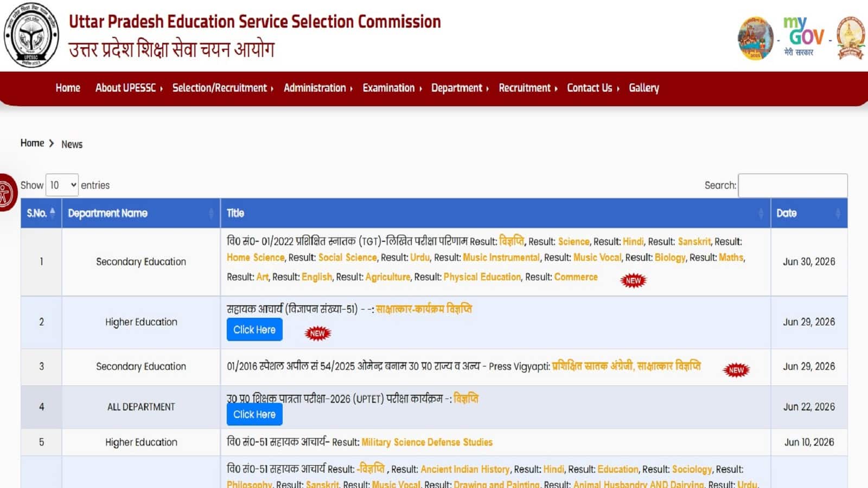Sort by Department Name column arrow
This screenshot has width=868, height=488.
point(211,213)
